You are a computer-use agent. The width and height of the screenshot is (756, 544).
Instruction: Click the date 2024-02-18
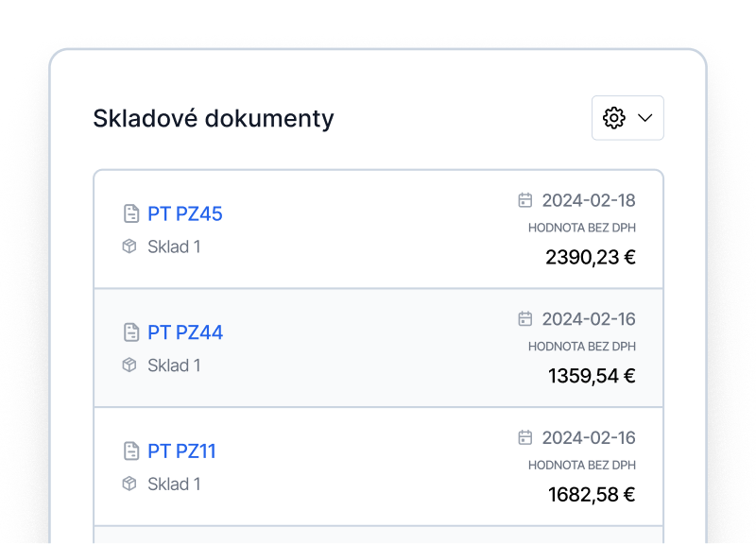click(x=589, y=200)
